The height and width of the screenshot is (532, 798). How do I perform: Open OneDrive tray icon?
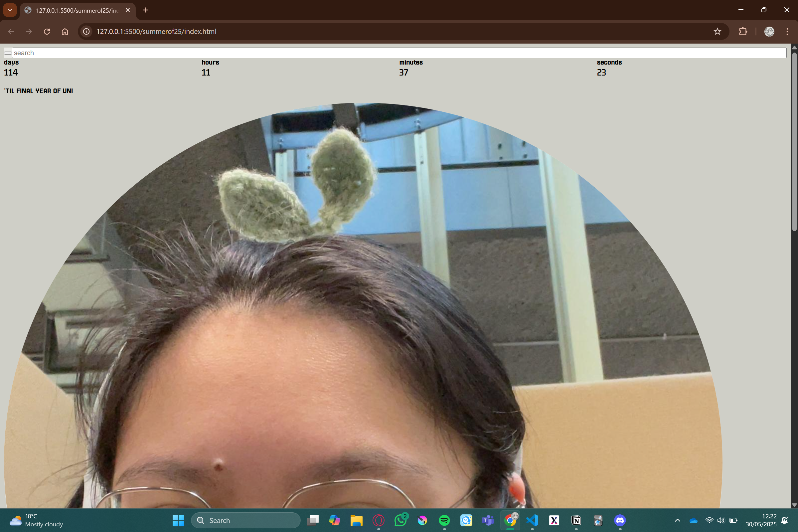[693, 520]
